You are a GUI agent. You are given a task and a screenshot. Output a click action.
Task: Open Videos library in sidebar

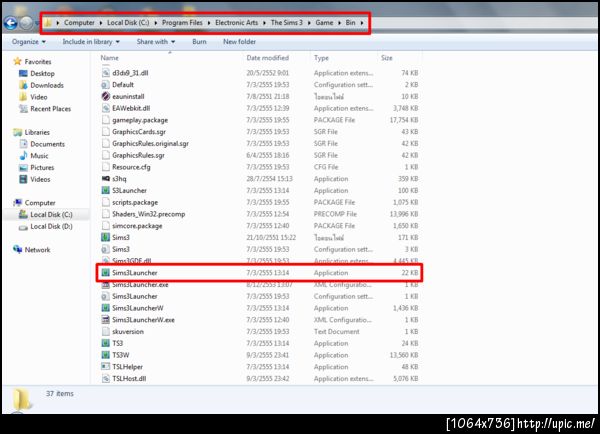[40, 179]
